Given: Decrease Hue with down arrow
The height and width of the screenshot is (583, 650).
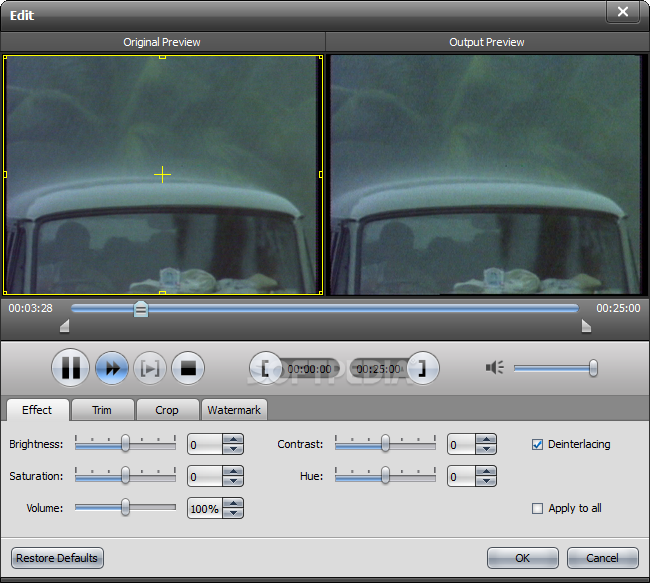Looking at the screenshot, I should [486, 481].
